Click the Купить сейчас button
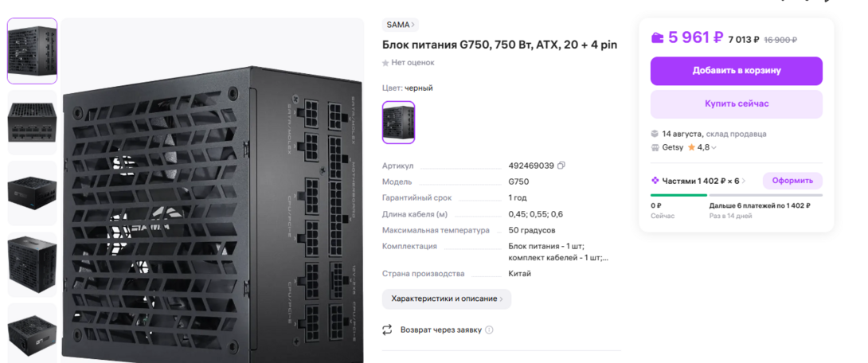Image resolution: width=868 pixels, height=363 pixels. pyautogui.click(x=737, y=104)
